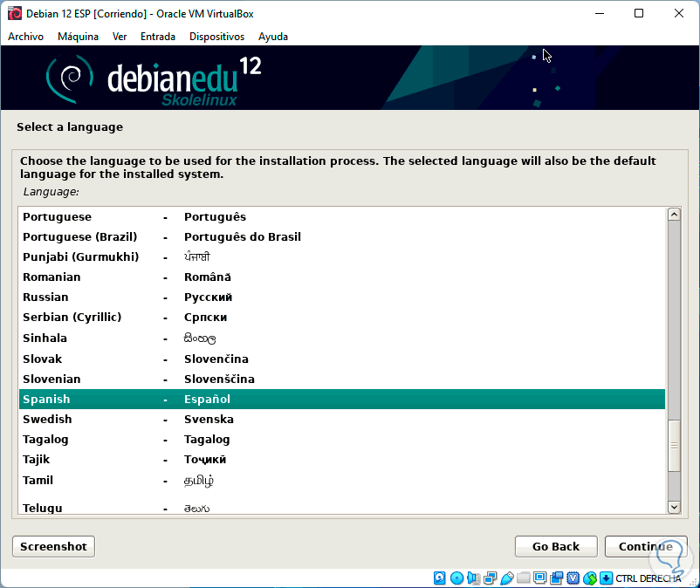Screen dimensions: 700x588
Task: Click the Go Back button
Action: 556,546
